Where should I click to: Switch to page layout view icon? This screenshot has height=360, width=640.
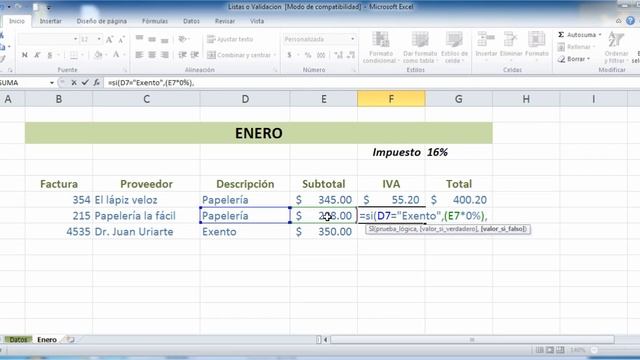tap(550, 350)
